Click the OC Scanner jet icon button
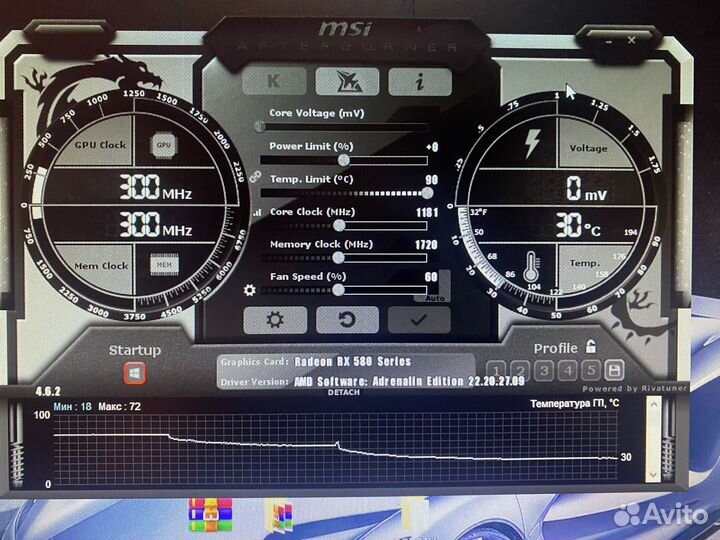This screenshot has width=720, height=540. tap(347, 81)
